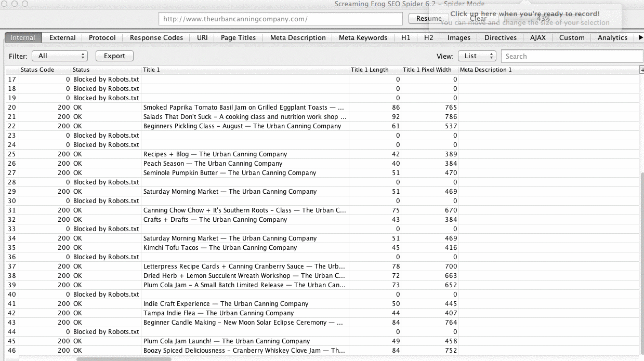The height and width of the screenshot is (361, 644).
Task: Open the Response Codes tab
Action: click(x=156, y=37)
